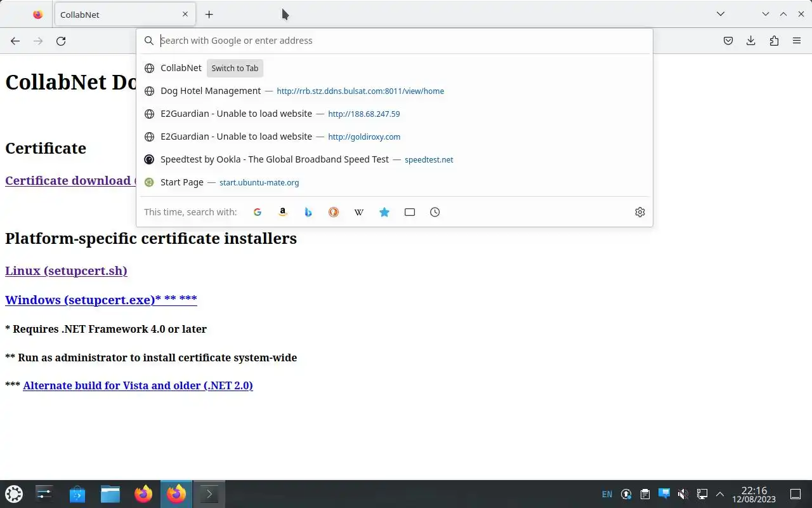Open the file manager from taskbar
The width and height of the screenshot is (812, 508).
[x=110, y=494]
